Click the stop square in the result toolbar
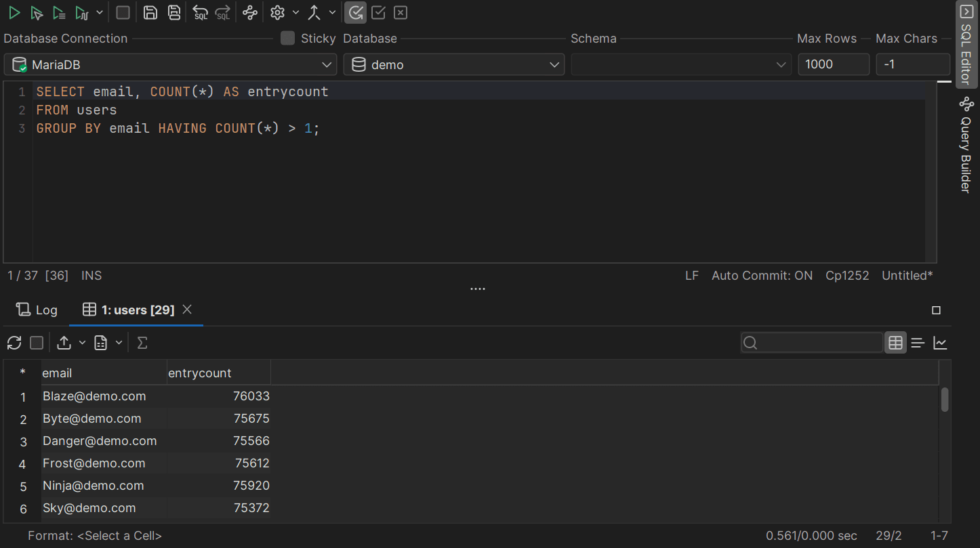This screenshot has width=980, height=548. [37, 343]
